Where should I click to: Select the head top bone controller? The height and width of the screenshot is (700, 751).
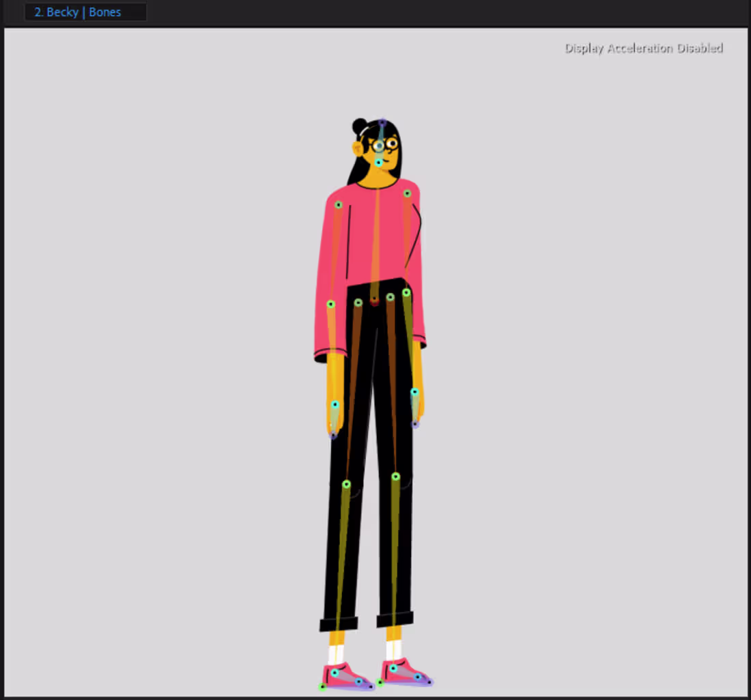(382, 122)
